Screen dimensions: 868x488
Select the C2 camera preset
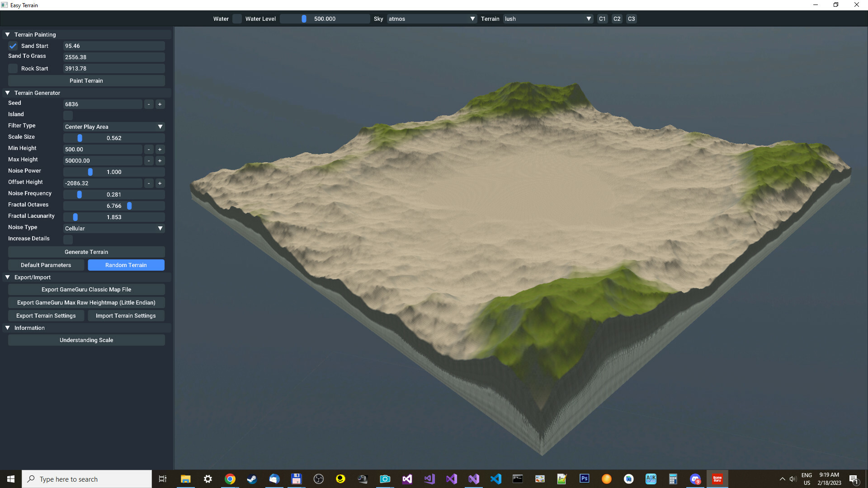[617, 19]
